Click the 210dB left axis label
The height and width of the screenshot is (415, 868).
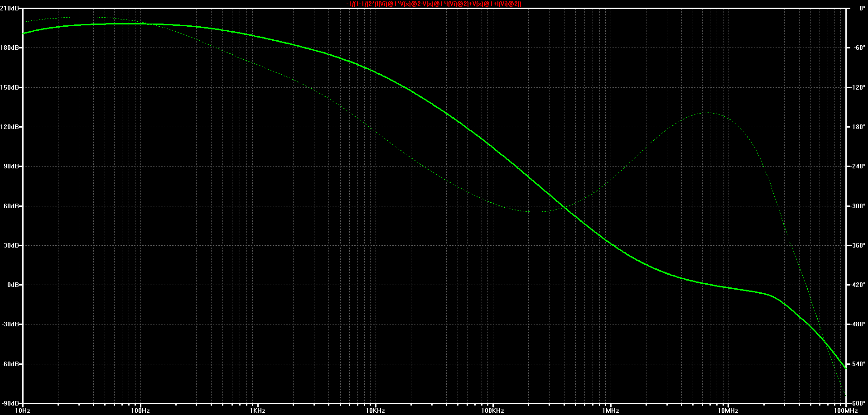10,8
